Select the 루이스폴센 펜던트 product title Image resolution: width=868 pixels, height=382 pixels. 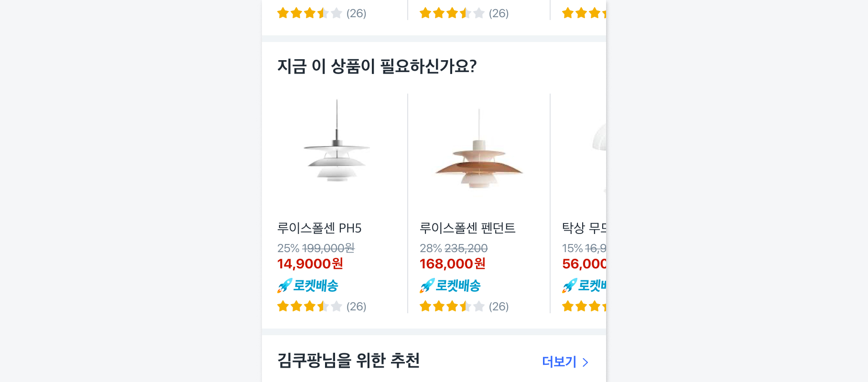click(467, 228)
